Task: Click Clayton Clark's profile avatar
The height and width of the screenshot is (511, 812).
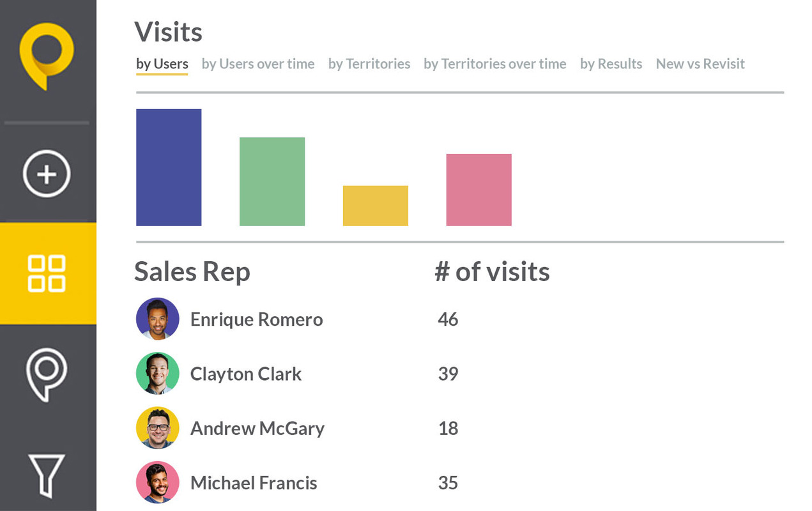Action: (x=157, y=374)
